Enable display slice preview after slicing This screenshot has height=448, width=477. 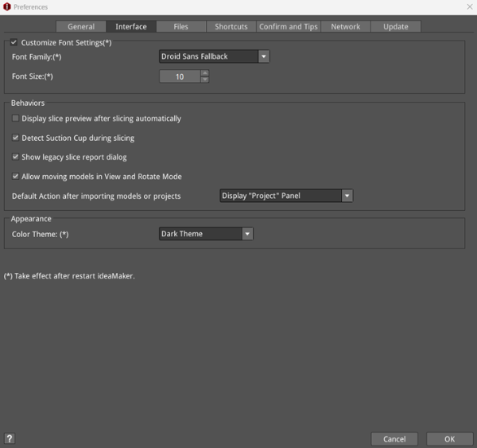pos(16,119)
